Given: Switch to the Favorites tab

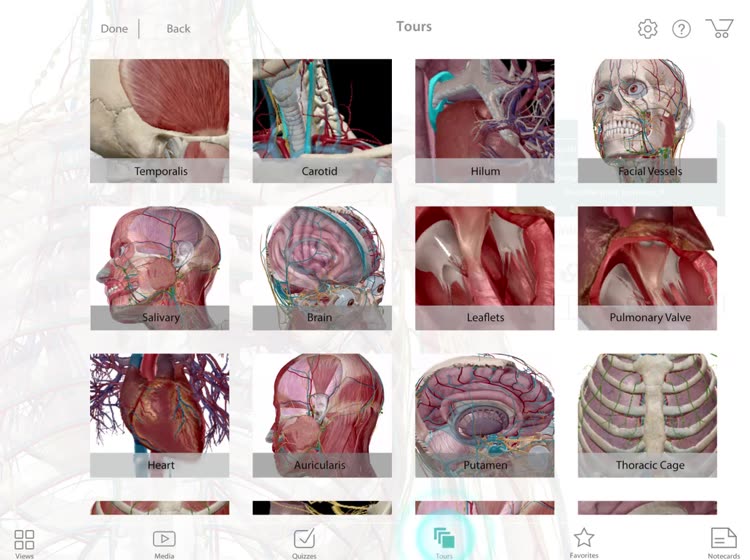Looking at the screenshot, I should (584, 544).
